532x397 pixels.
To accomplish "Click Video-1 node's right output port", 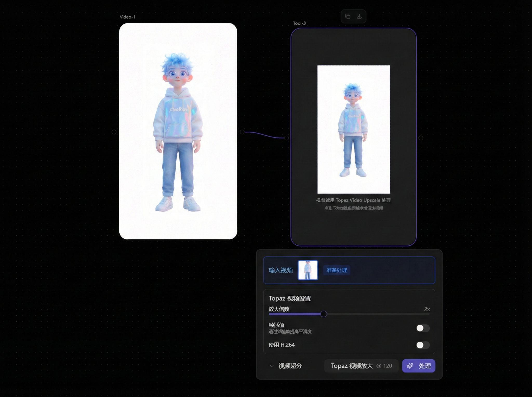I will (242, 132).
